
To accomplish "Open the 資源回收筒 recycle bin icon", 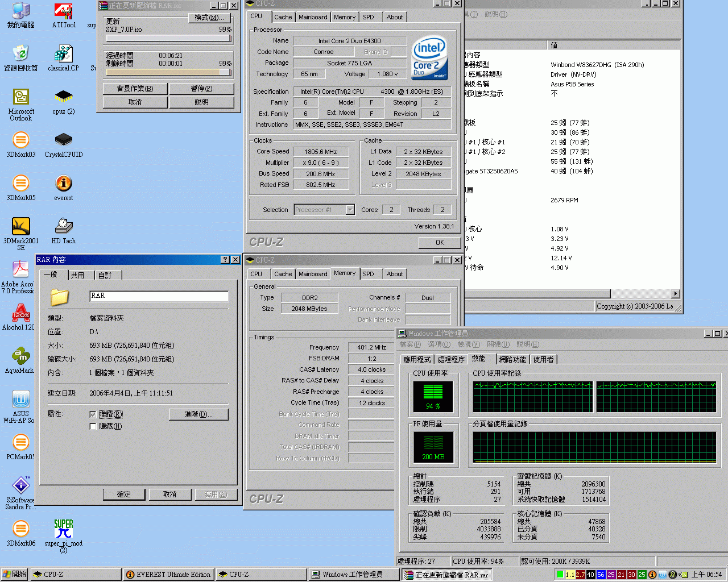I will (20, 58).
